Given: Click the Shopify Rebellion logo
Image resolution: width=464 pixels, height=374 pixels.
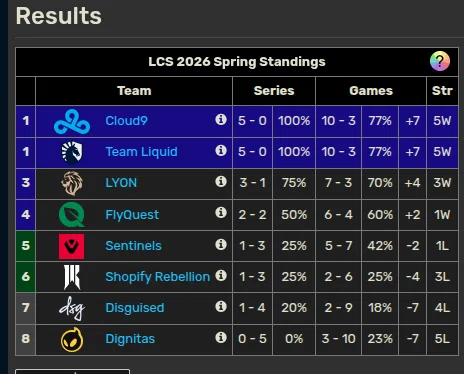Looking at the screenshot, I should point(72,277).
